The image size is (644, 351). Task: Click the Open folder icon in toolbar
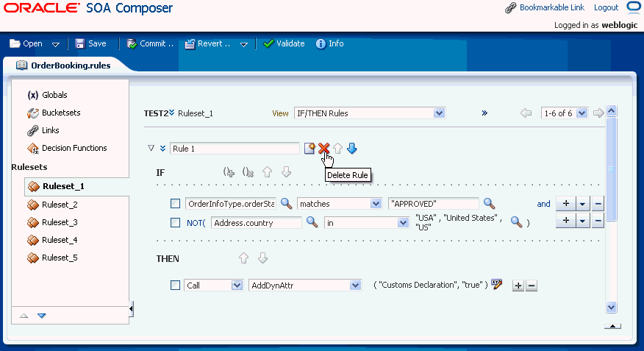click(15, 43)
